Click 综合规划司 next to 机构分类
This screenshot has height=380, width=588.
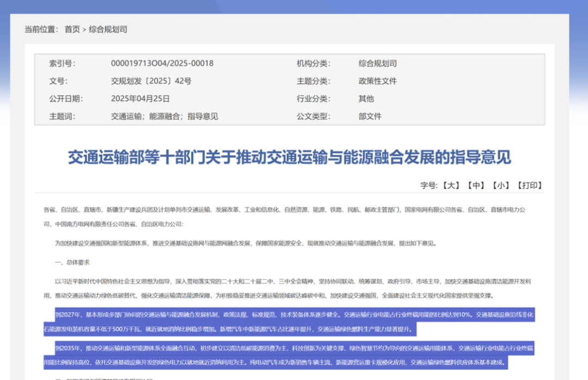pyautogui.click(x=378, y=63)
